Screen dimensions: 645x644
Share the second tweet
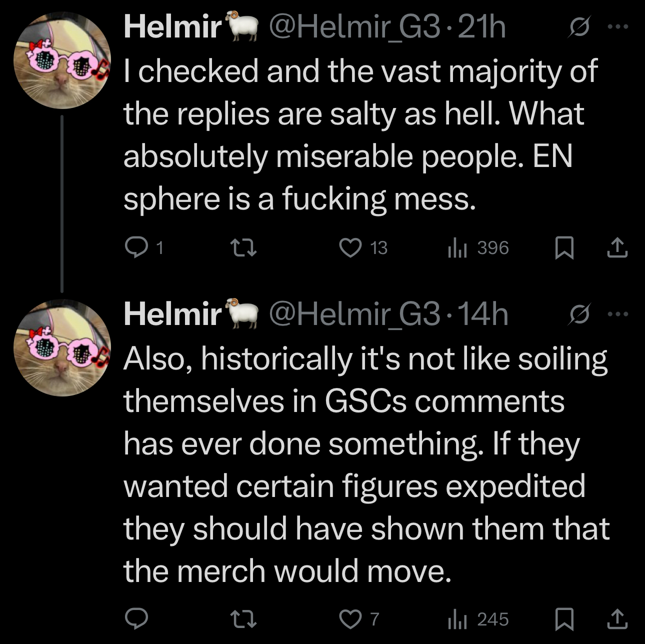click(617, 619)
